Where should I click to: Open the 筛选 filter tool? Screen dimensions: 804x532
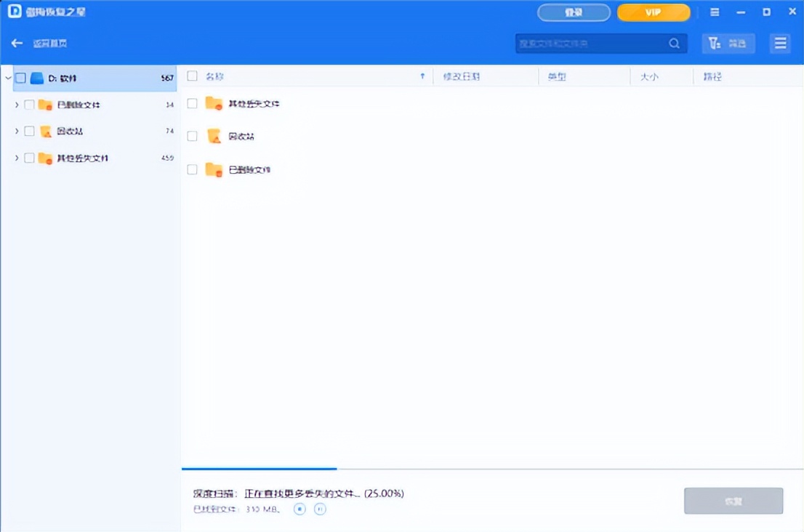728,43
